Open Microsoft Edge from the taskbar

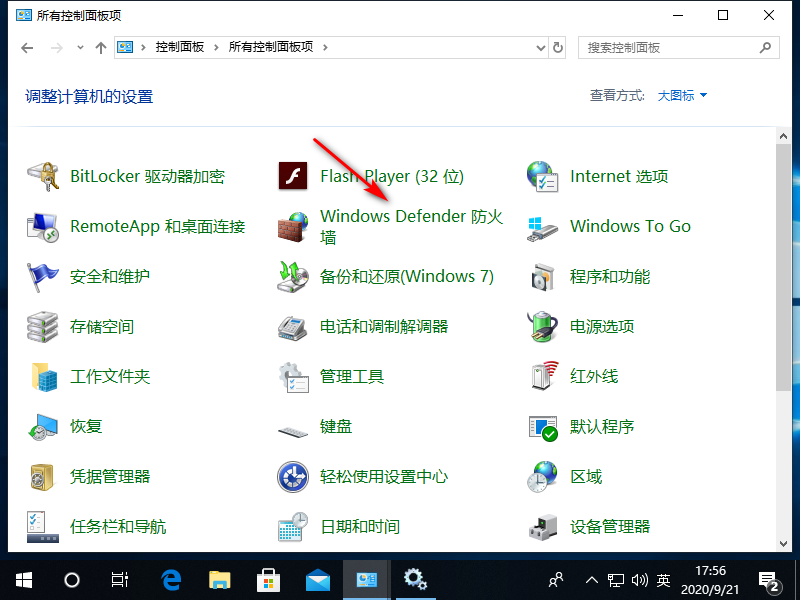click(x=171, y=579)
